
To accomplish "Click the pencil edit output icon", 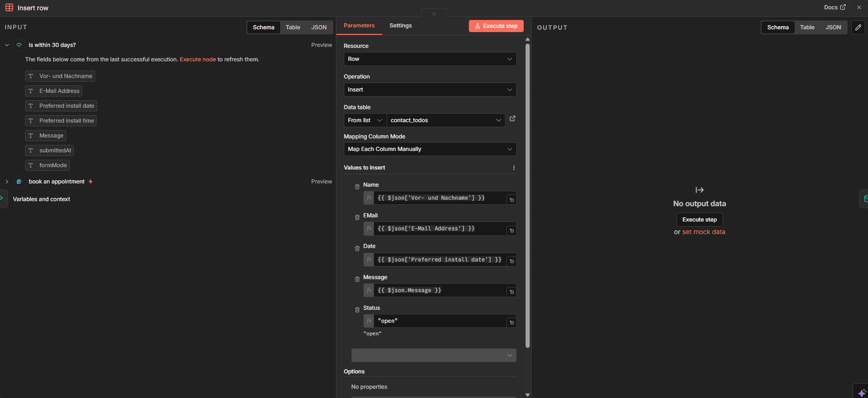I will (858, 27).
